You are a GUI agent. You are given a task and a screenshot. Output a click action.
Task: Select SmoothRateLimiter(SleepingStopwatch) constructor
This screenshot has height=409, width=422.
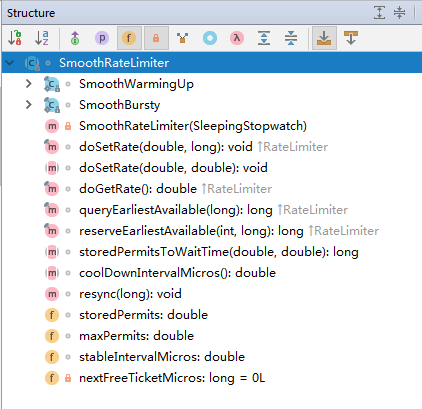193,126
